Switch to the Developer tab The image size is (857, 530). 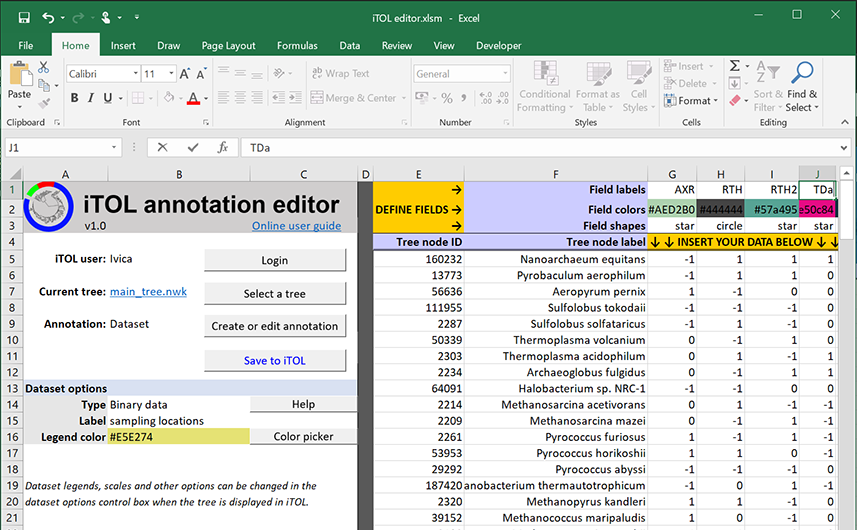pos(498,45)
